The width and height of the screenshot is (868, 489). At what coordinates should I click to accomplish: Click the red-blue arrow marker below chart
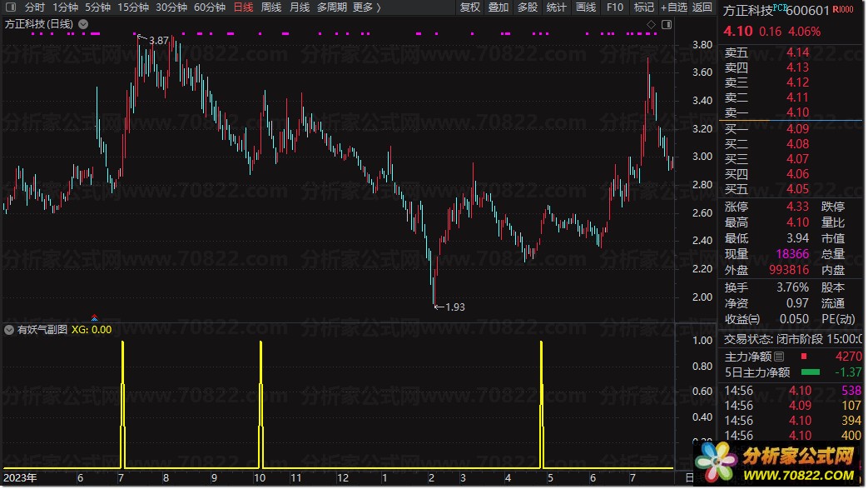(x=94, y=317)
